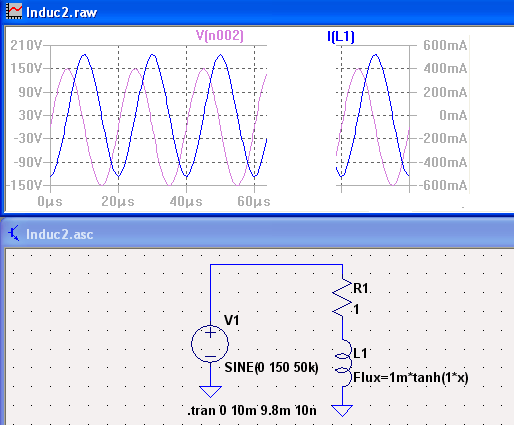Click the V(n002) trace label

point(220,35)
